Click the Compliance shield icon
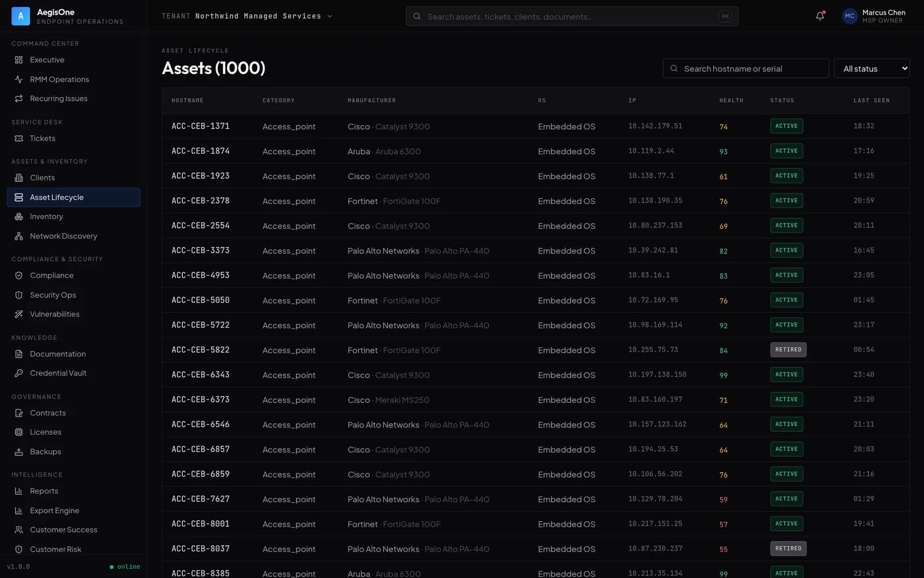The width and height of the screenshot is (924, 578). point(18,276)
